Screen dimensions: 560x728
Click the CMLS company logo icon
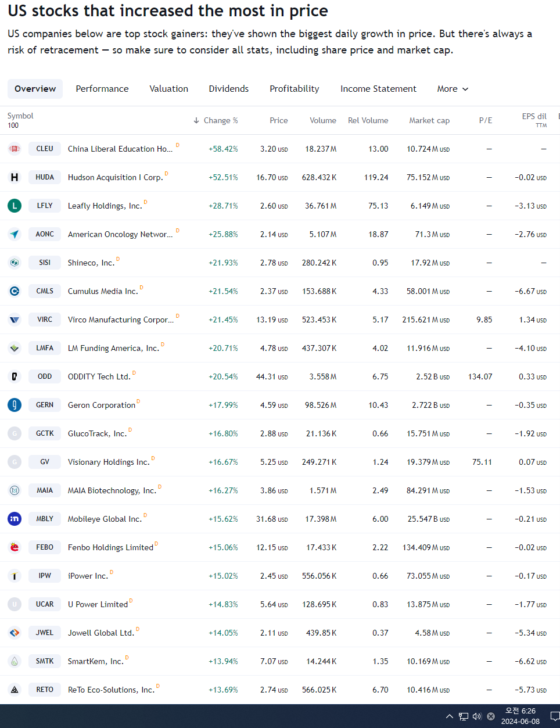tap(15, 291)
